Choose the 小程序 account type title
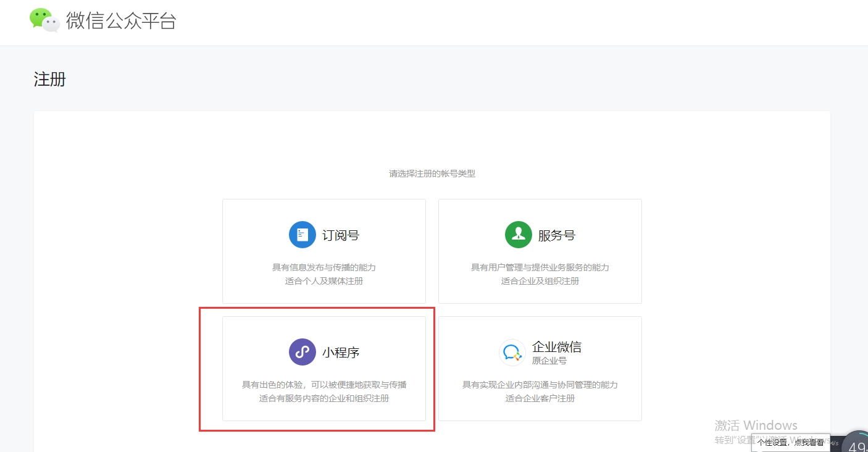Image resolution: width=868 pixels, height=452 pixels. (x=341, y=353)
